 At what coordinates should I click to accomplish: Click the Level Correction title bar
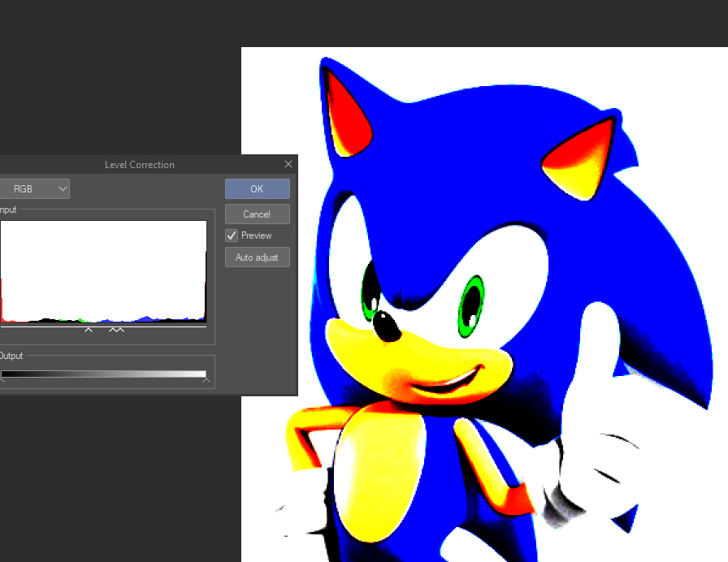[139, 165]
